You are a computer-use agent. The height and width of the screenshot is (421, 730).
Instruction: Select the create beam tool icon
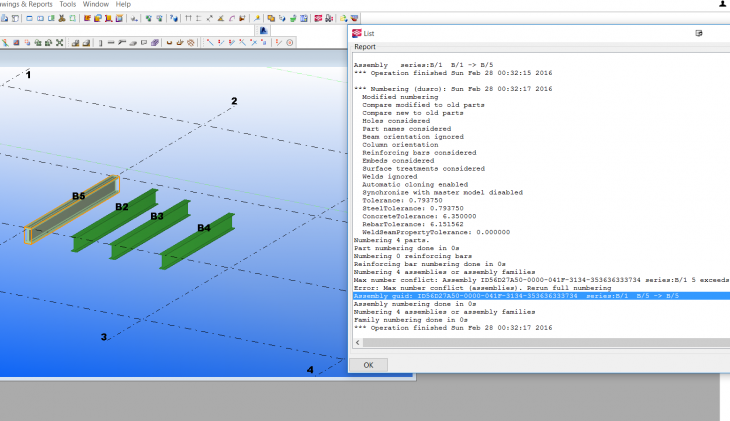[110, 42]
